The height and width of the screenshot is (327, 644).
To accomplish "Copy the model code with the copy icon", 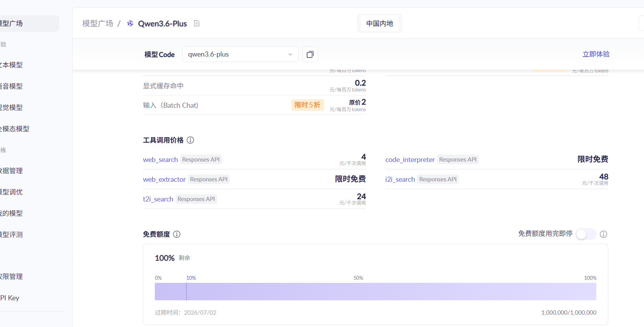I will click(x=310, y=54).
